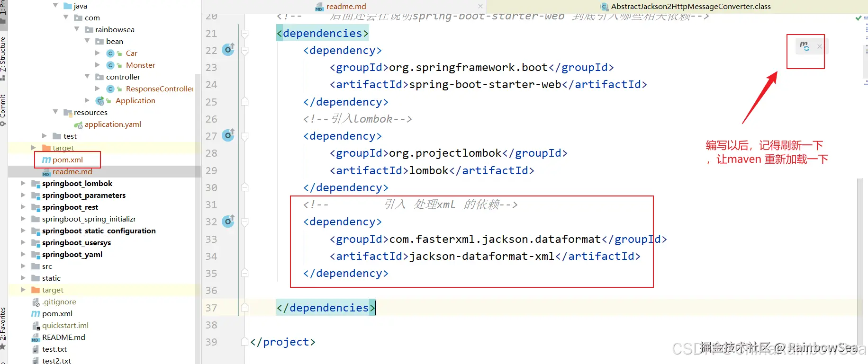This screenshot has width=868, height=364.
Task: Click the org.projectlombok groupId text
Action: [445, 153]
